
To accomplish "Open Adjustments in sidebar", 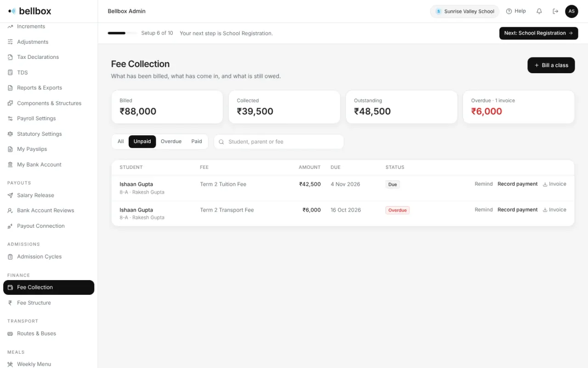I will pyautogui.click(x=49, y=42).
